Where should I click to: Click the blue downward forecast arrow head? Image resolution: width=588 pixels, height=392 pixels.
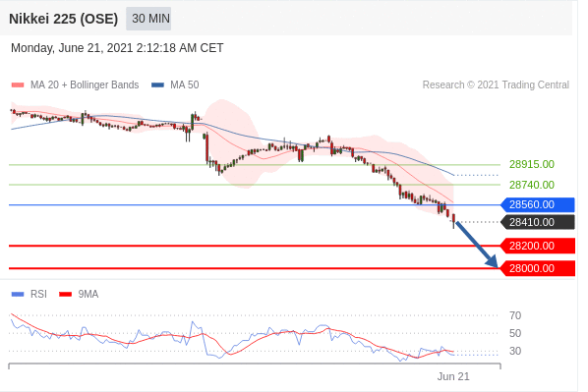pos(493,261)
